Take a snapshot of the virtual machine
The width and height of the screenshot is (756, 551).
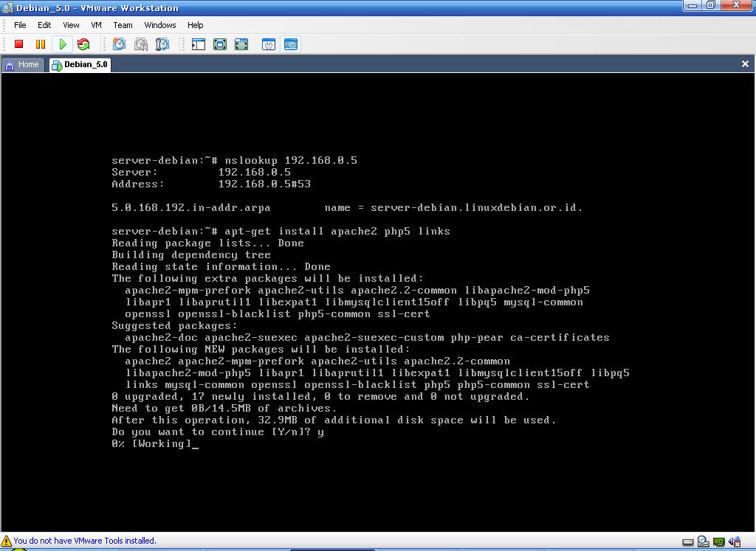pyautogui.click(x=119, y=44)
